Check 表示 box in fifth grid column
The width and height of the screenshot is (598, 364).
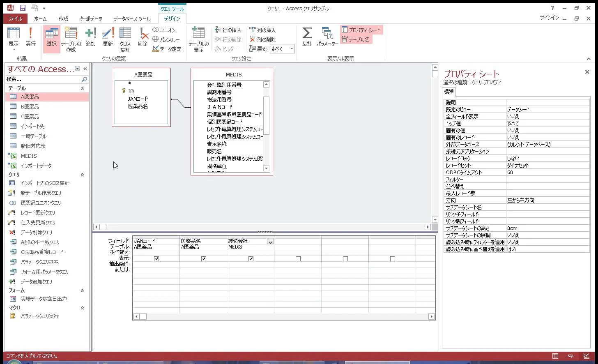pyautogui.click(x=345, y=259)
